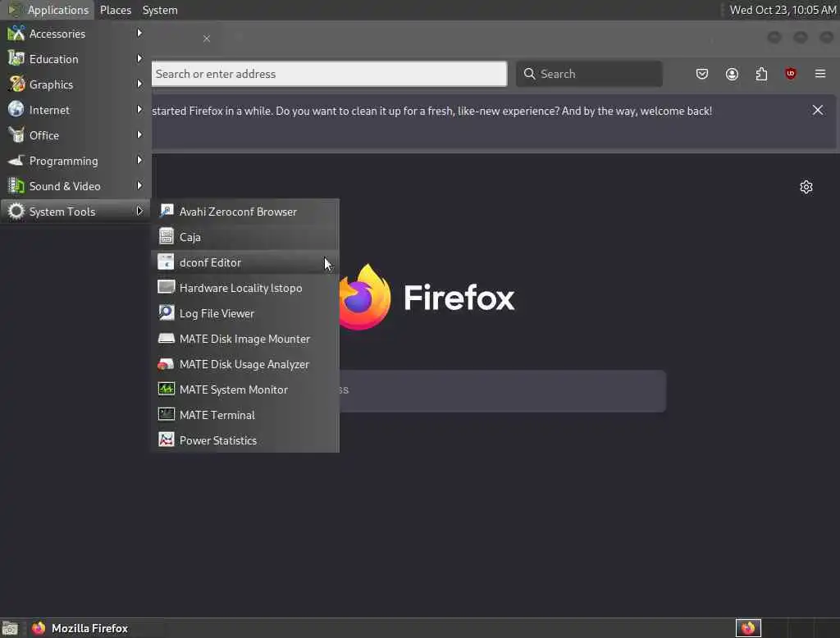Open Power Statistics
The width and height of the screenshot is (840, 638).
[244, 440]
